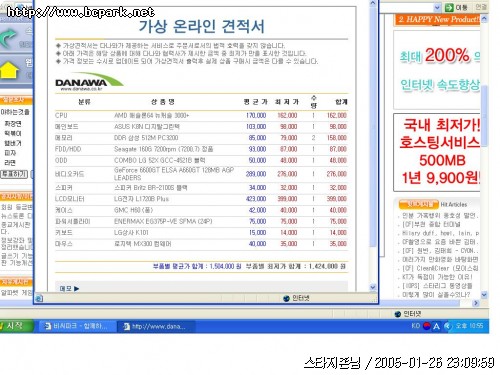The width and height of the screenshot is (500, 375).
Task: Expand hidden tray icons with the arrow
Action: pos(448,326)
